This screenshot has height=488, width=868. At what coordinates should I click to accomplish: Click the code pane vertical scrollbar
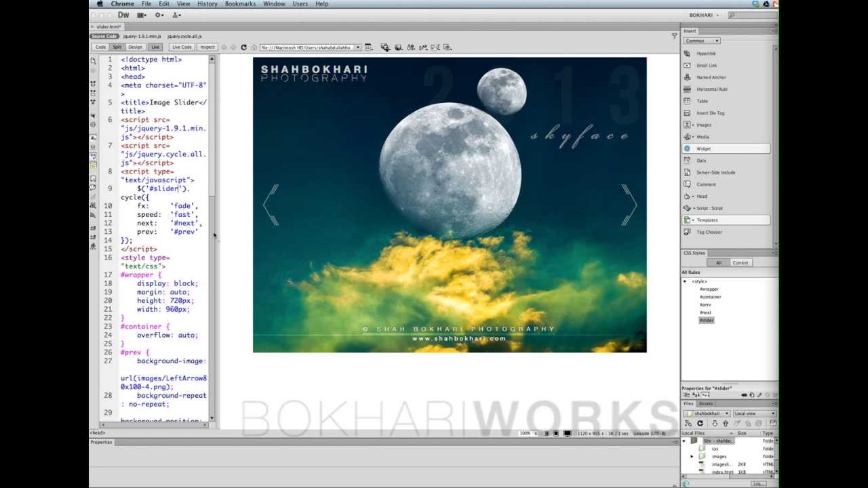click(212, 237)
